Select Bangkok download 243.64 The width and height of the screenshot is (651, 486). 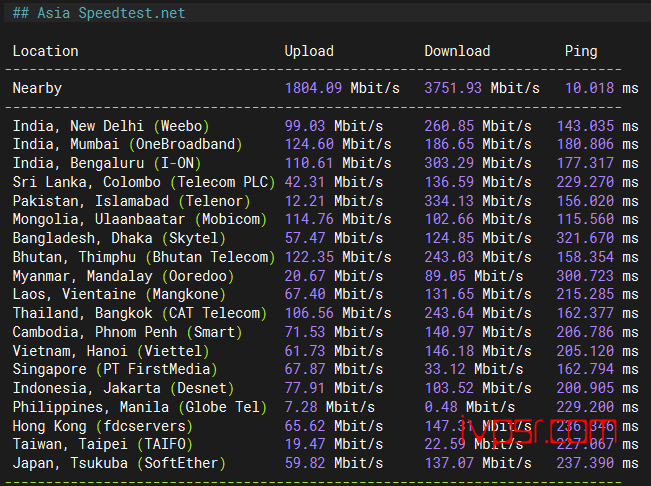(x=449, y=313)
